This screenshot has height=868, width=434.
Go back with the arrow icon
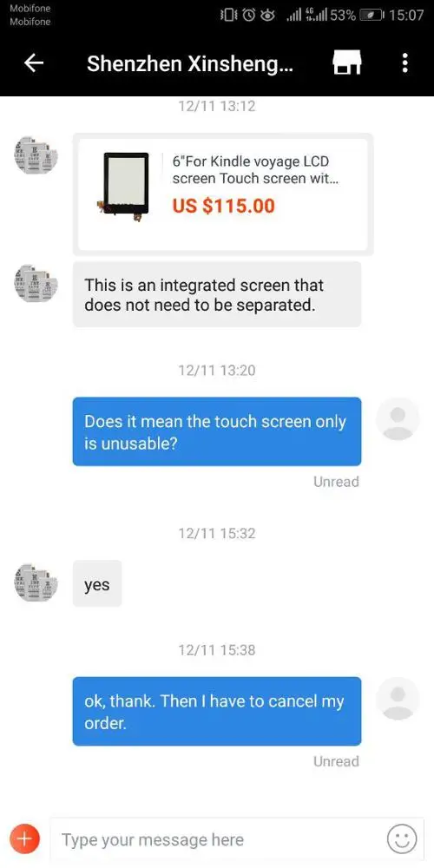34,63
